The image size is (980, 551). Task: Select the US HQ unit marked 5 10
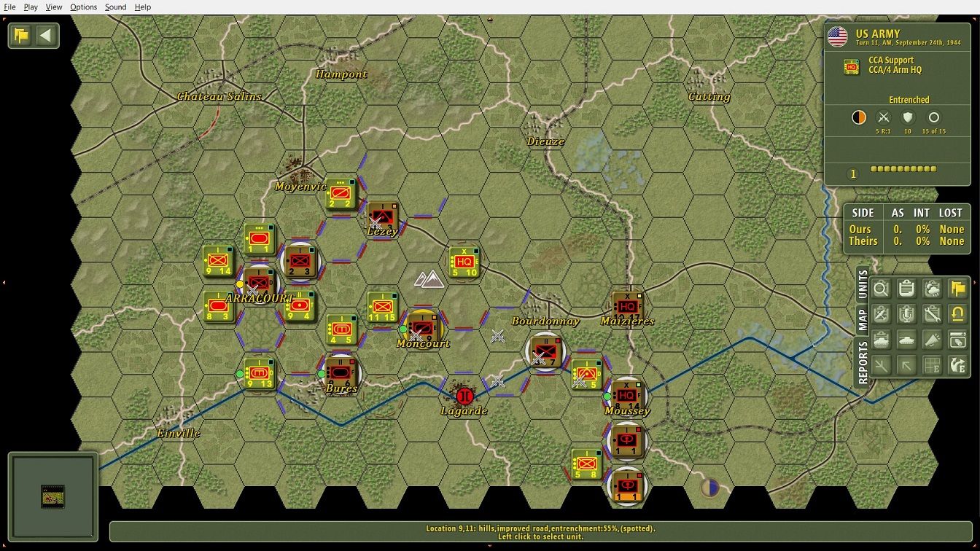(464, 262)
